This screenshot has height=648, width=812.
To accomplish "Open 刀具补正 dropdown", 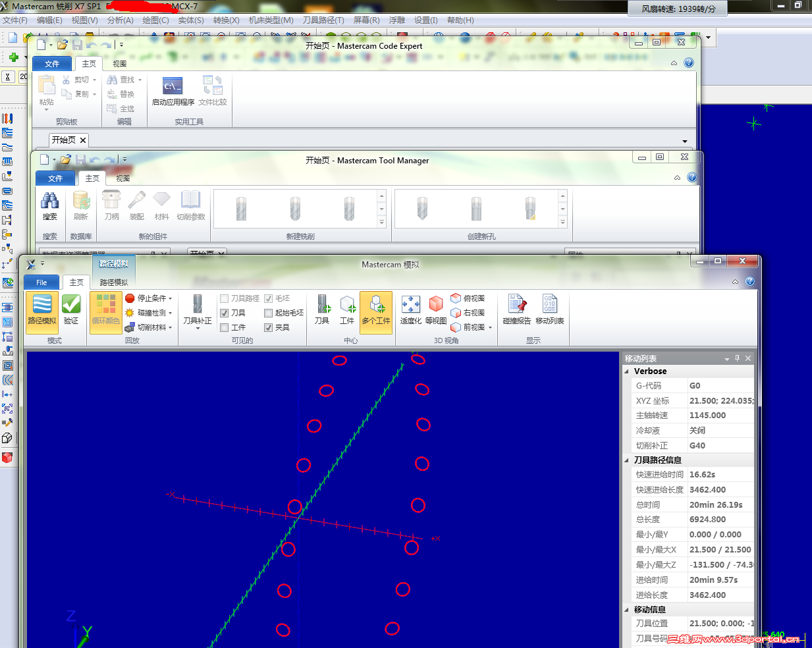I will 198,311.
